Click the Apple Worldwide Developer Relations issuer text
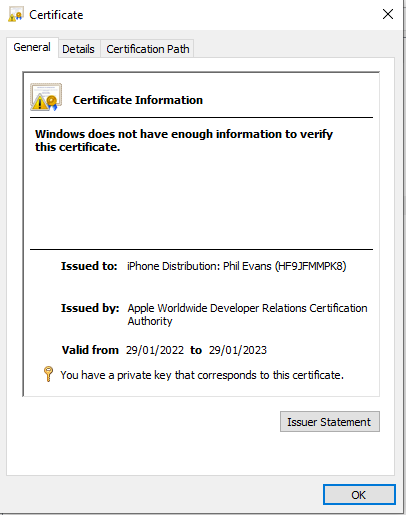The image size is (406, 515). [247, 314]
